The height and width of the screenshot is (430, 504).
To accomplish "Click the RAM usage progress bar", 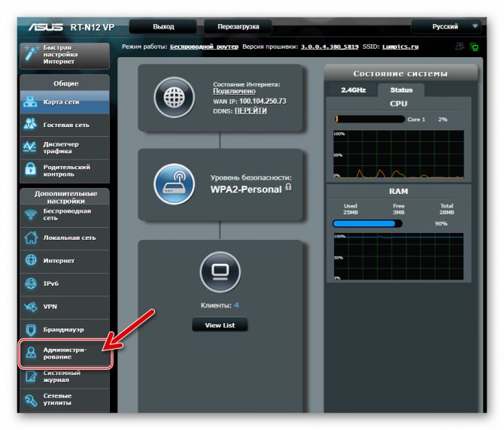I will 367,223.
